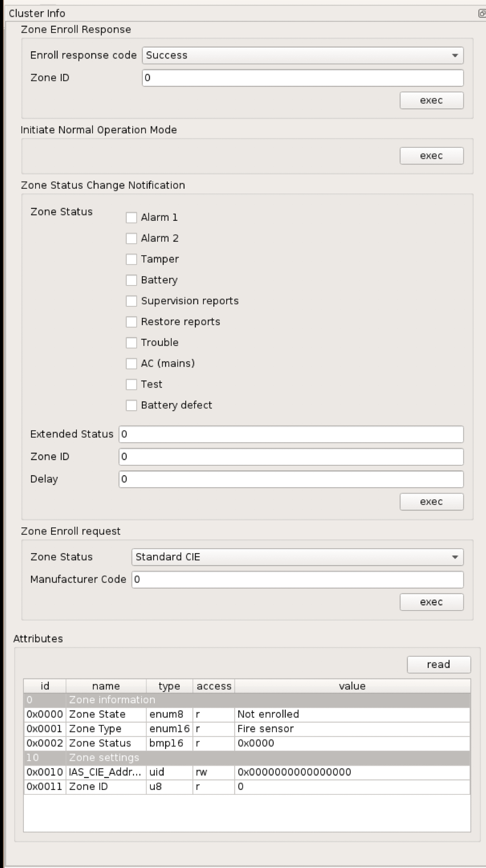Click exec in Zone Enroll Response section
Viewport: 486px width, 868px height.
(x=431, y=100)
